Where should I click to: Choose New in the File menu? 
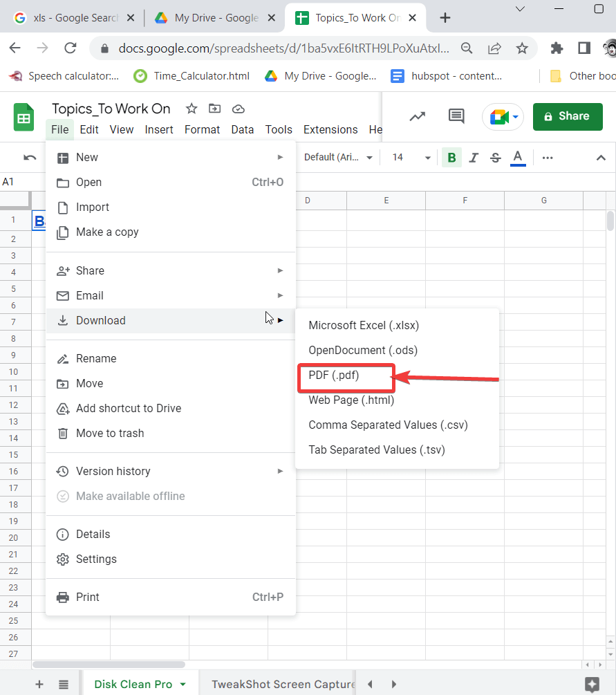(171, 158)
